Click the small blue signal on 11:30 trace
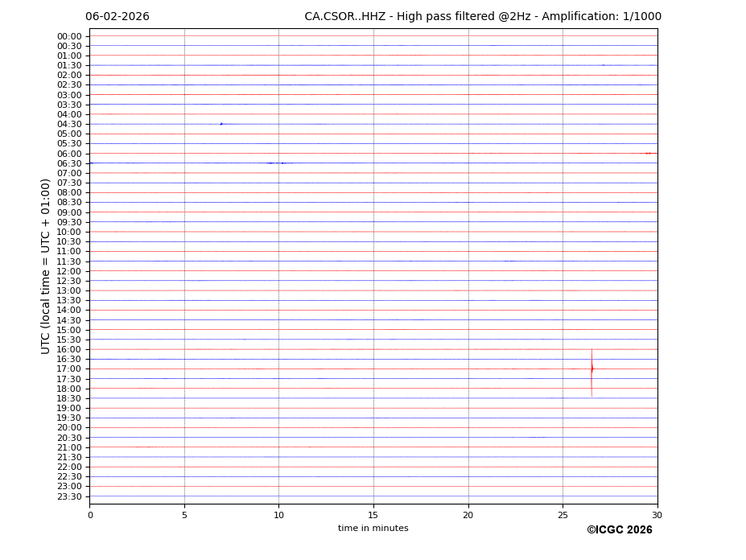 pyautogui.click(x=509, y=261)
